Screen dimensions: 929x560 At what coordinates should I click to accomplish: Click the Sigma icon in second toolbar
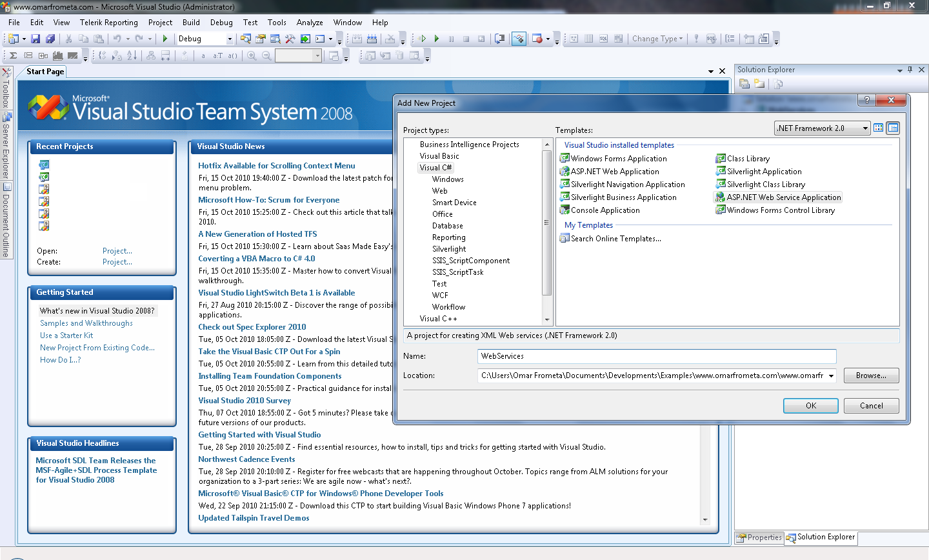(13, 56)
